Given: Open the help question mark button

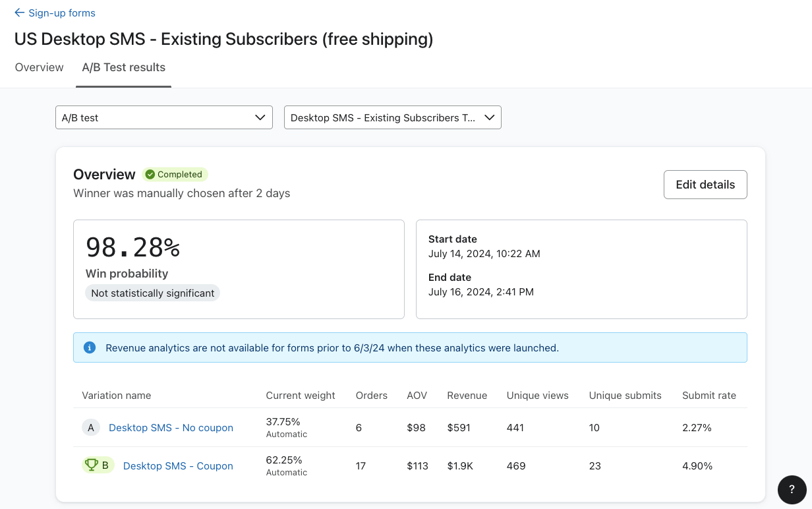Looking at the screenshot, I should pyautogui.click(x=792, y=490).
